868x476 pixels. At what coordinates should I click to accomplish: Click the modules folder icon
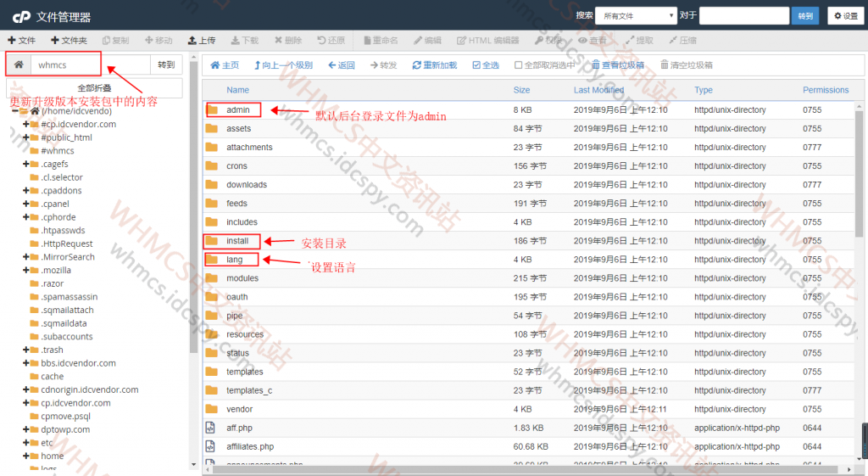[211, 277]
